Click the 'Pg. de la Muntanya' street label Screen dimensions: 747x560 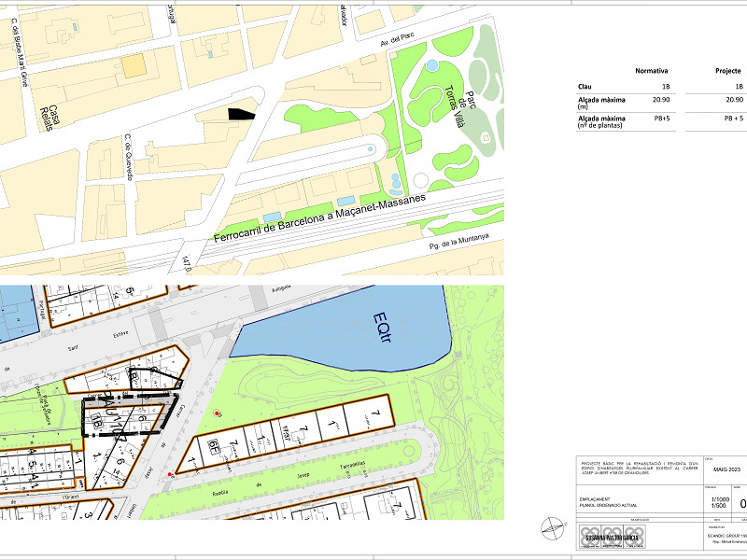(x=458, y=244)
